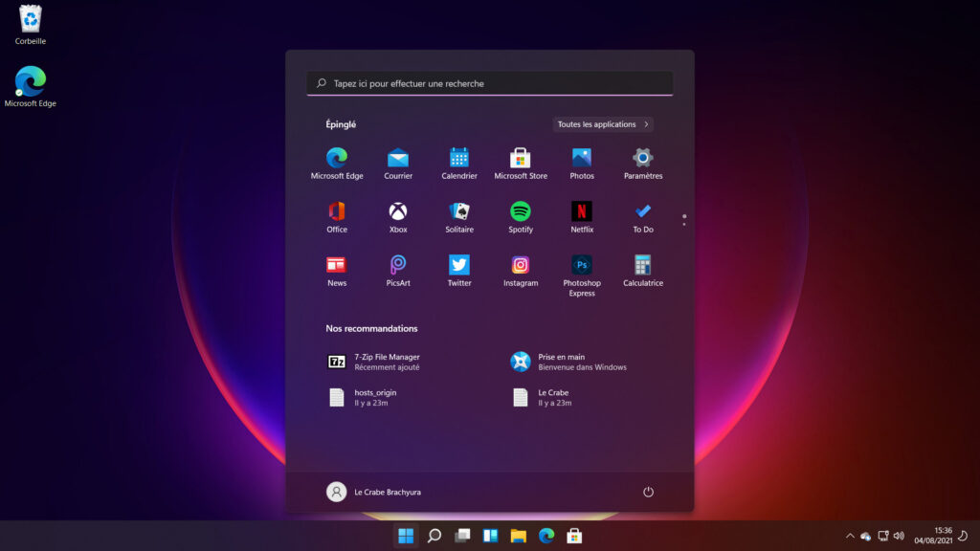Expand hidden system tray icons chevron
Screen dimensions: 980x551
[x=850, y=536]
